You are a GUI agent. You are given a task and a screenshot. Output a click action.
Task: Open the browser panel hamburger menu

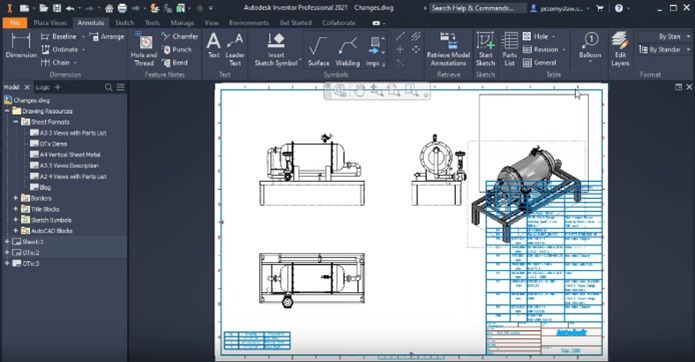121,87
